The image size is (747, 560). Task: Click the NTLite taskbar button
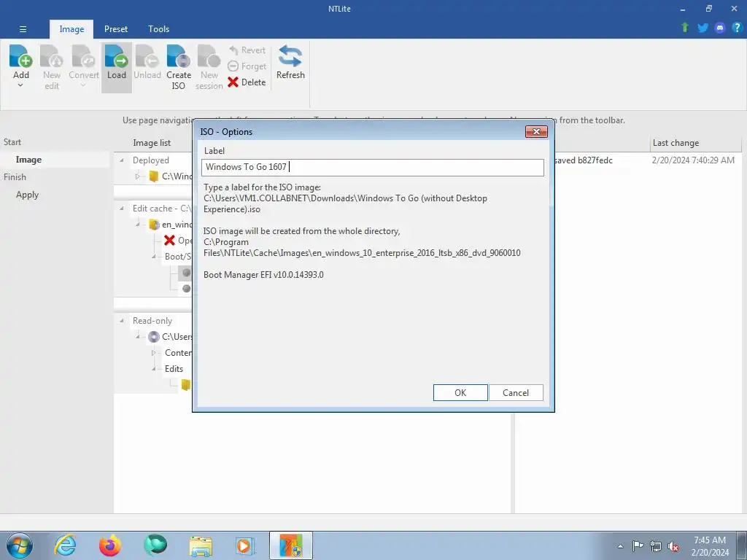(291, 545)
